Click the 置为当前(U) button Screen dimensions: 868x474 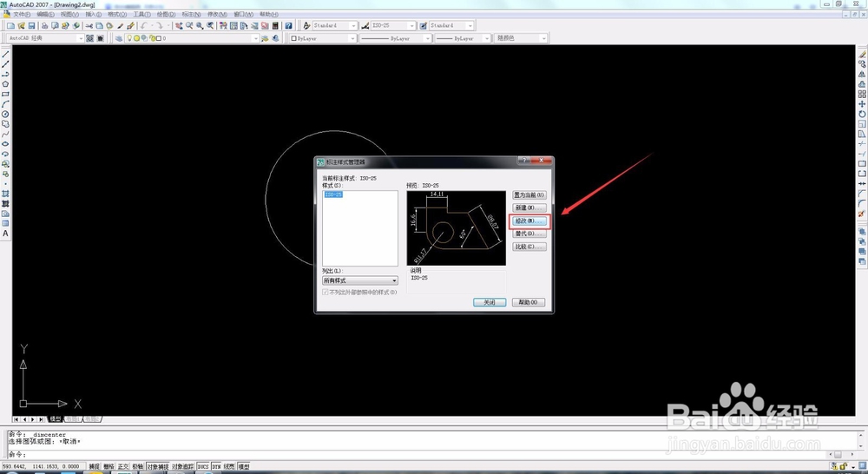(529, 195)
